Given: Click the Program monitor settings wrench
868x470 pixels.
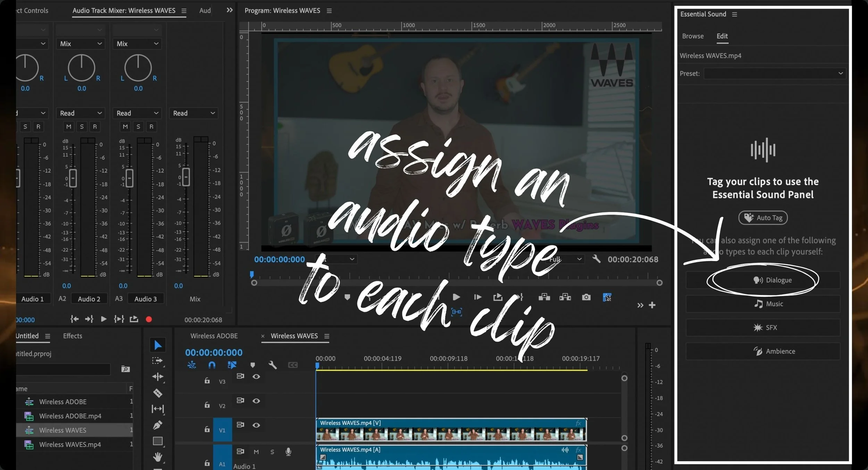Looking at the screenshot, I should [x=596, y=259].
